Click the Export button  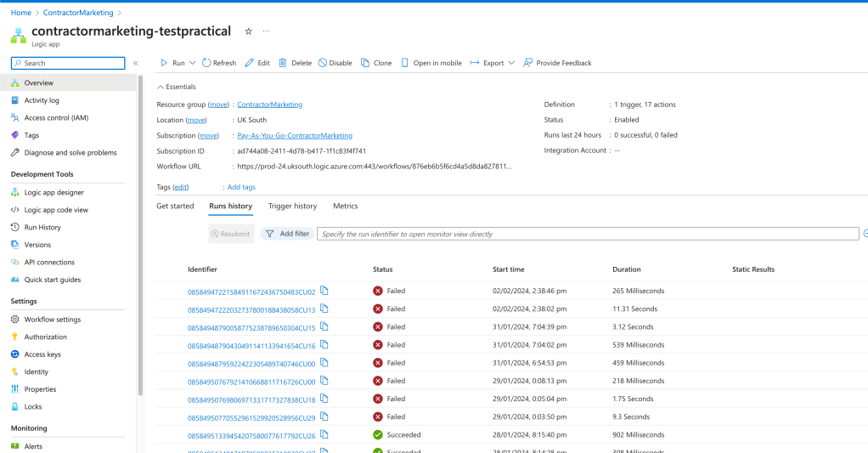click(488, 63)
